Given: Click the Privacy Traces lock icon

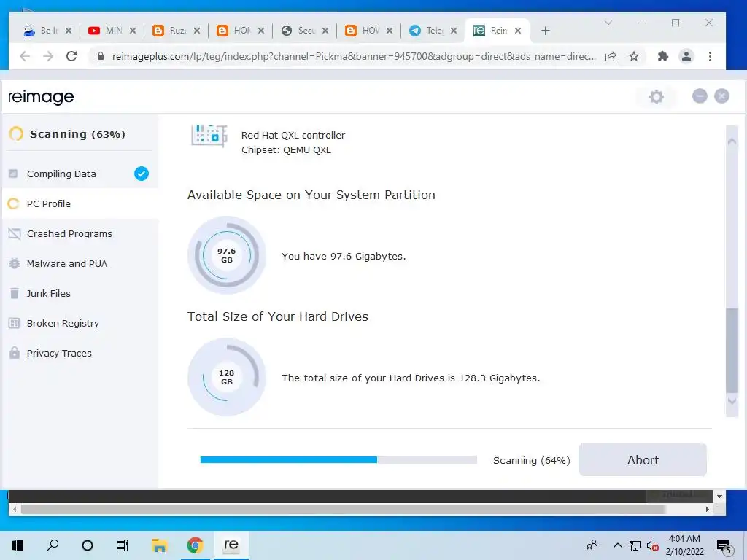Looking at the screenshot, I should pyautogui.click(x=15, y=353).
